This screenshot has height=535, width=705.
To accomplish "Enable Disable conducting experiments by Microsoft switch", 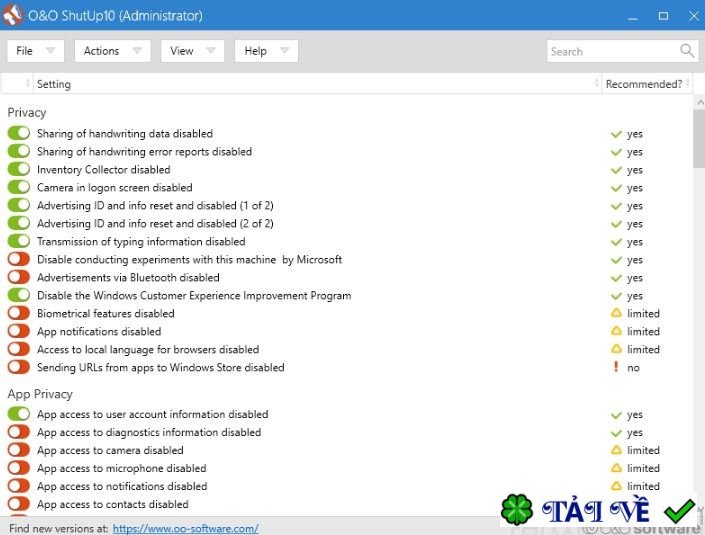I will pos(18,259).
